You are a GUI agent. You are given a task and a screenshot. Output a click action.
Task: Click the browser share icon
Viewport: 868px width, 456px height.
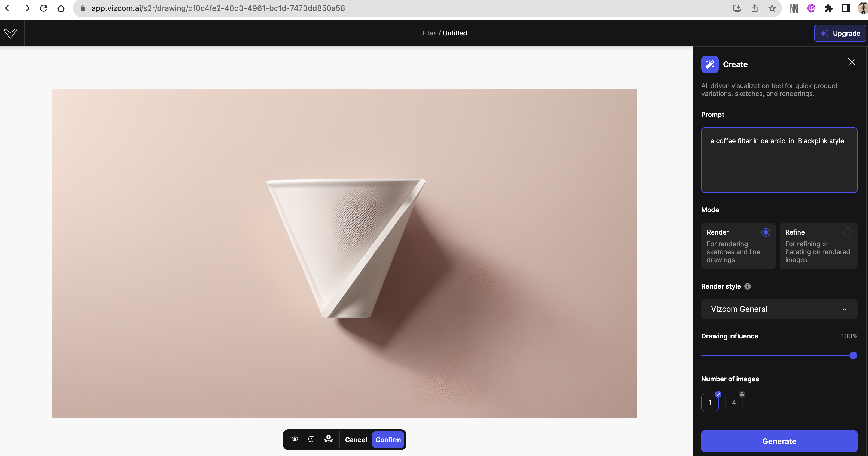point(754,8)
